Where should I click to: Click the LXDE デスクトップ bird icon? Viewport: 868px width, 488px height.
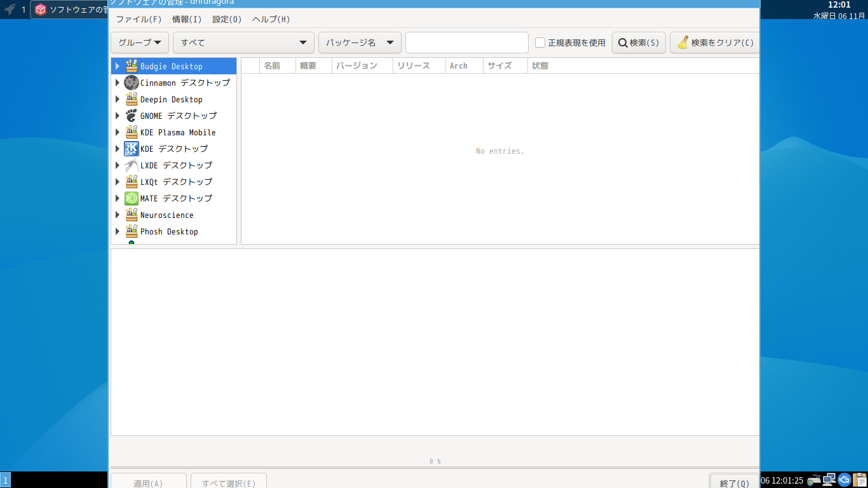click(x=132, y=165)
